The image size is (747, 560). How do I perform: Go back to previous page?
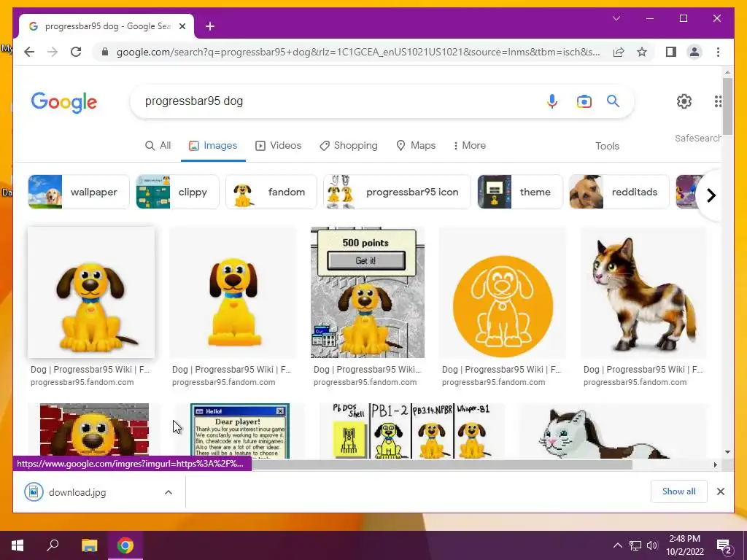point(29,52)
